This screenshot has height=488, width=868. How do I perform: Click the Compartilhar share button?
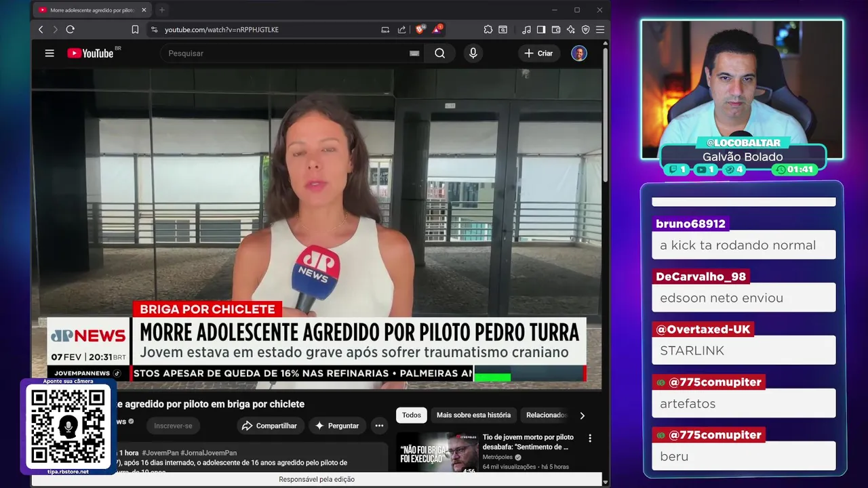coord(269,426)
